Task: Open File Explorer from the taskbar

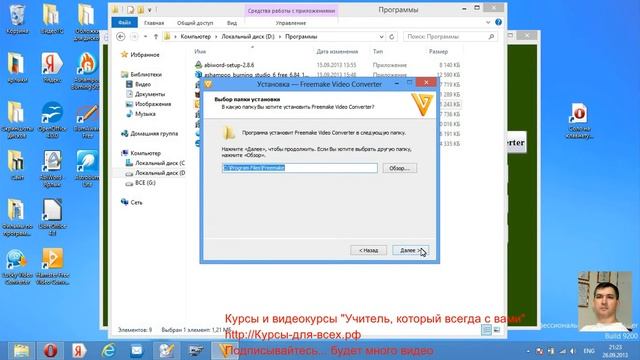Action: tap(21, 351)
